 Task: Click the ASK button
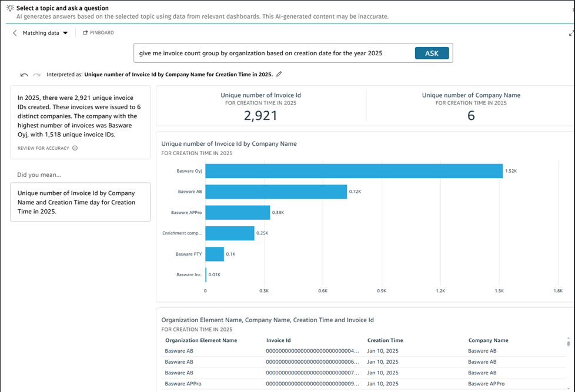click(432, 53)
